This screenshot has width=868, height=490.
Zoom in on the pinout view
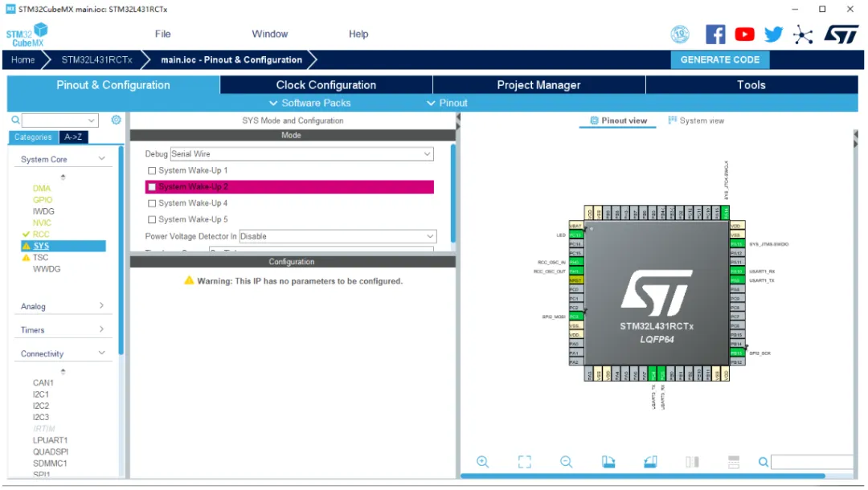(x=482, y=462)
